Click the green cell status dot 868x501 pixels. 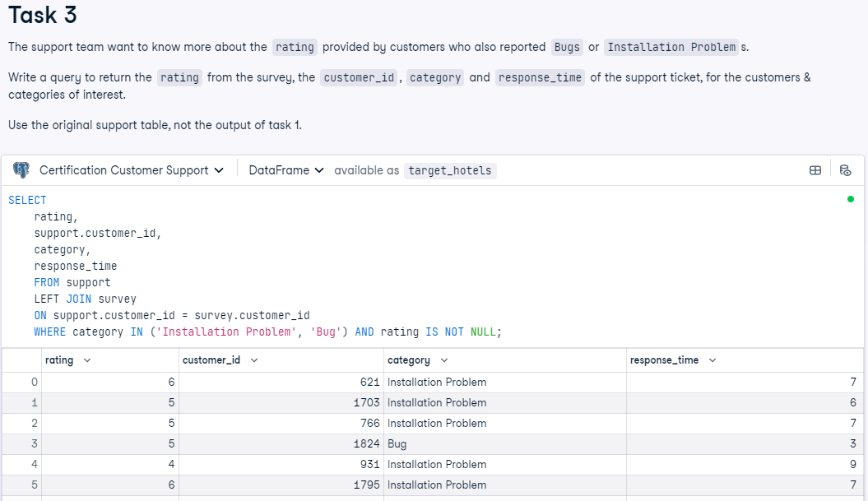coord(850,199)
